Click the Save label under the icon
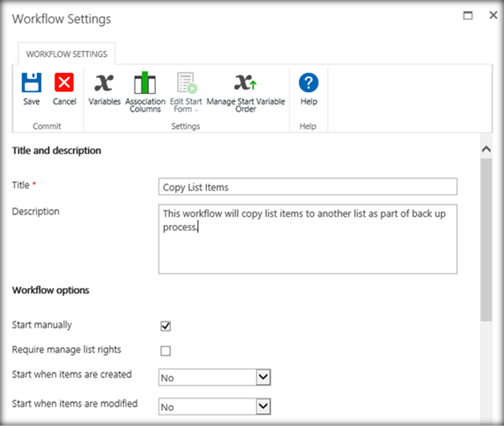This screenshot has height=426, width=504. 31,102
